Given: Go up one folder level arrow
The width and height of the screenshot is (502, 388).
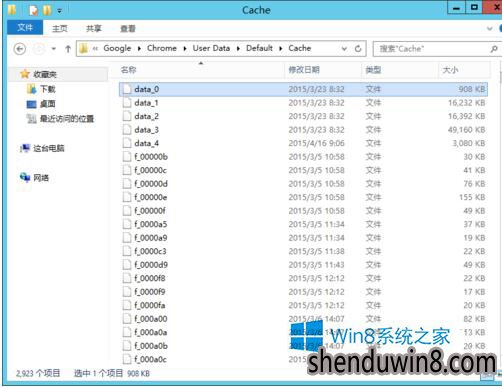Looking at the screenshot, I should click(x=68, y=49).
